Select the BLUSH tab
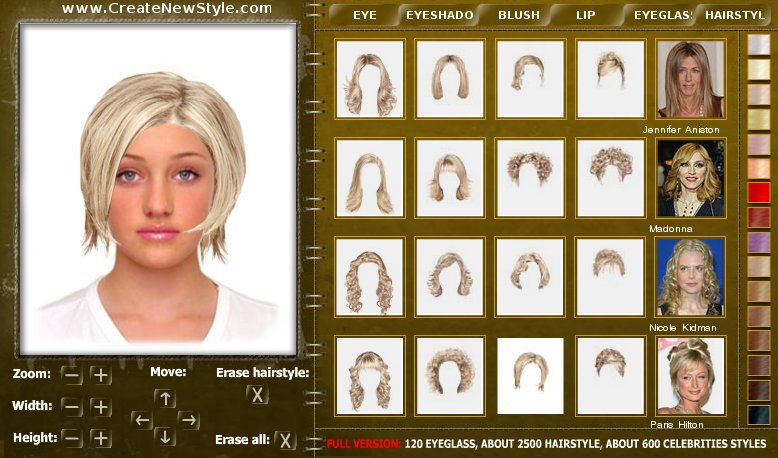The width and height of the screenshot is (778, 458). 519,15
